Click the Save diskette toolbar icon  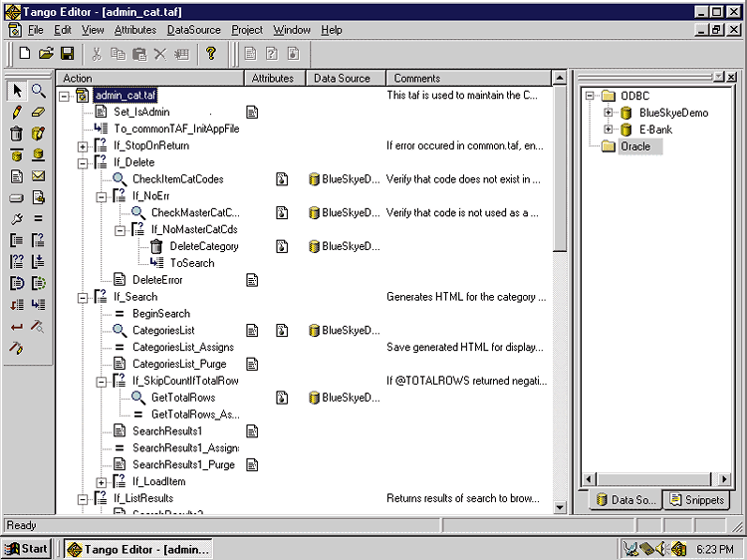pos(67,53)
